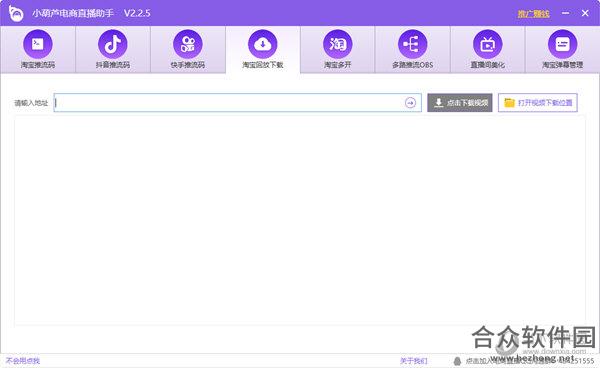The height and width of the screenshot is (368, 600).
Task: Open the 不会用点我 help link
Action: 23,360
